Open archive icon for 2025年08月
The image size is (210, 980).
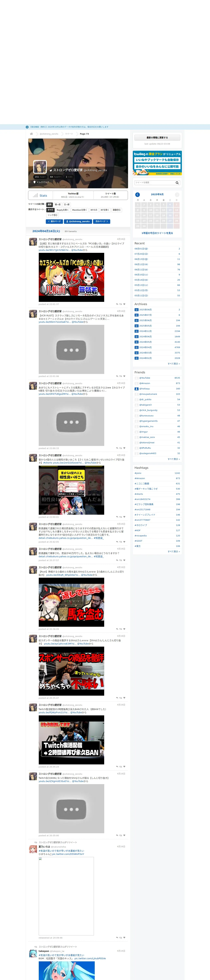(x=136, y=310)
